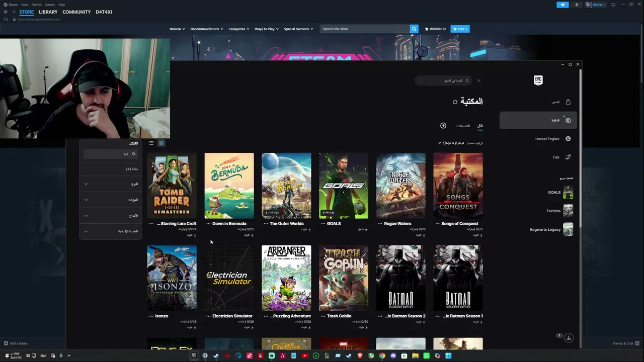The width and height of the screenshot is (644, 362).
Task: Open the Arranger Puzzling Adventure cover
Action: [x=286, y=278]
